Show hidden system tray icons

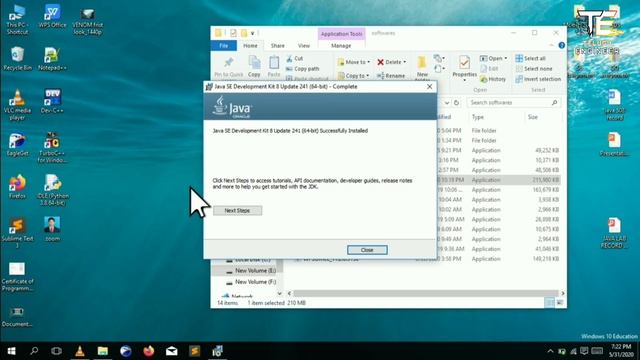click(x=550, y=351)
